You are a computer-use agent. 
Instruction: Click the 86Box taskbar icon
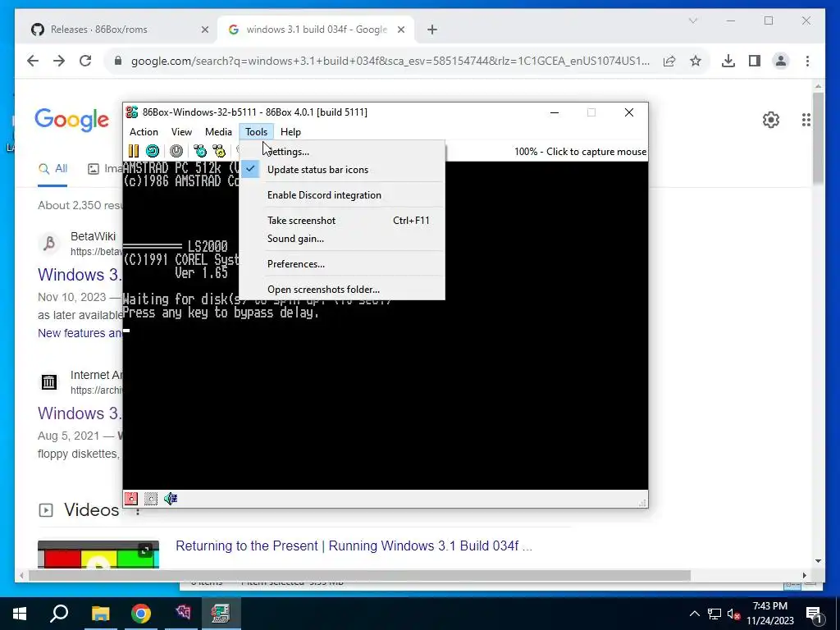point(220,614)
